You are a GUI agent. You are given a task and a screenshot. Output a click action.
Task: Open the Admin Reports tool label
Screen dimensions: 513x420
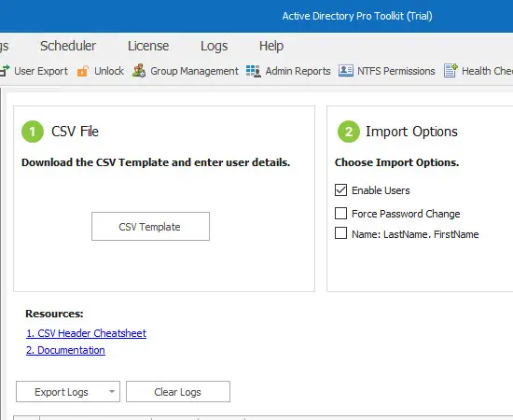(x=298, y=71)
